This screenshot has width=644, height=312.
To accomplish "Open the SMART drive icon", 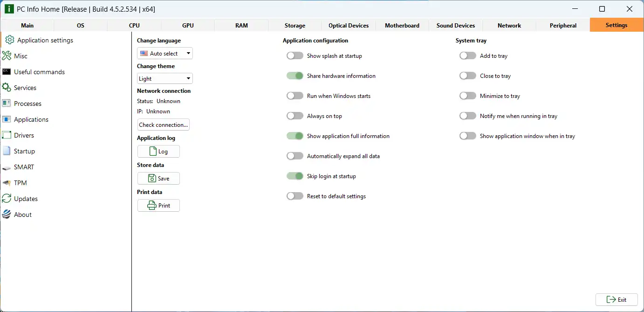I will pos(7,167).
